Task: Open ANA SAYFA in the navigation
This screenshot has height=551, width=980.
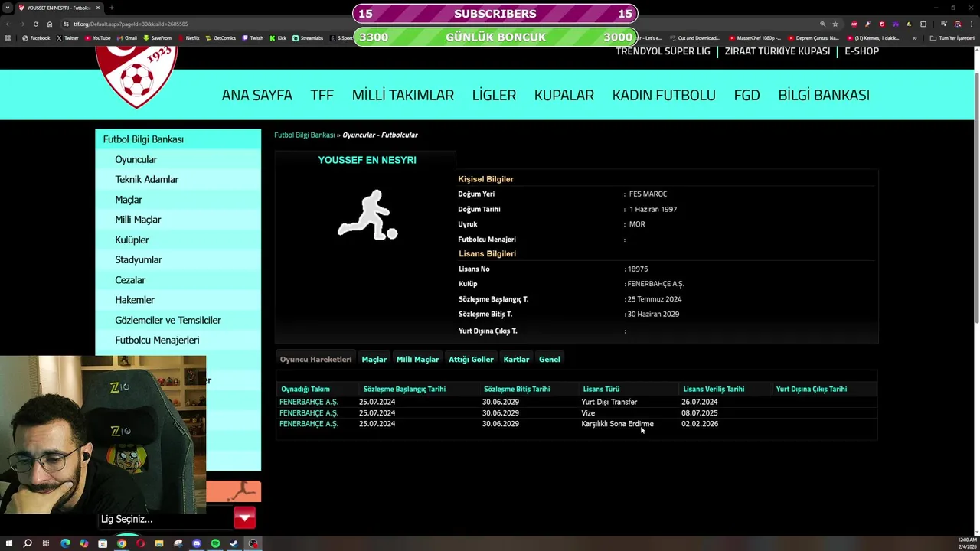Action: (256, 95)
